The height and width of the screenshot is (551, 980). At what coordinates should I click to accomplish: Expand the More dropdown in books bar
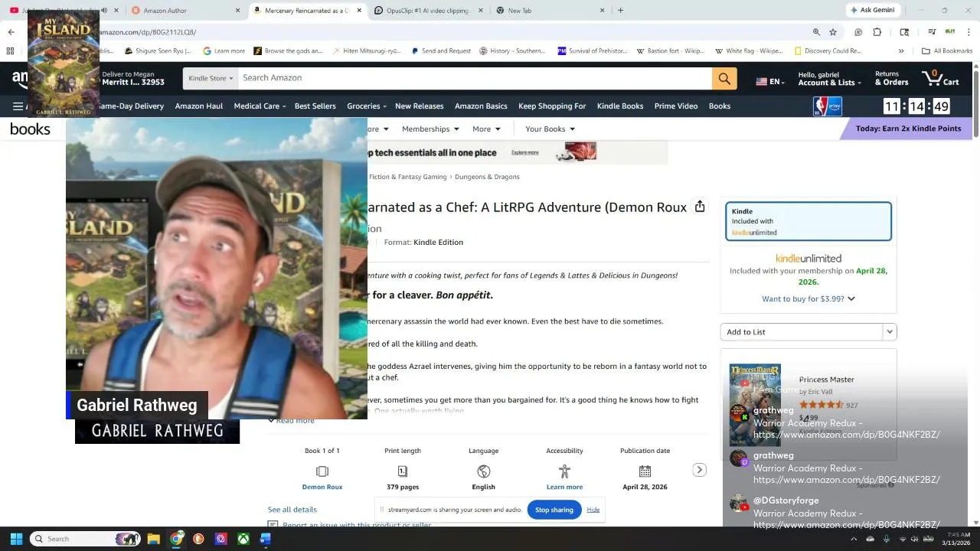point(486,129)
